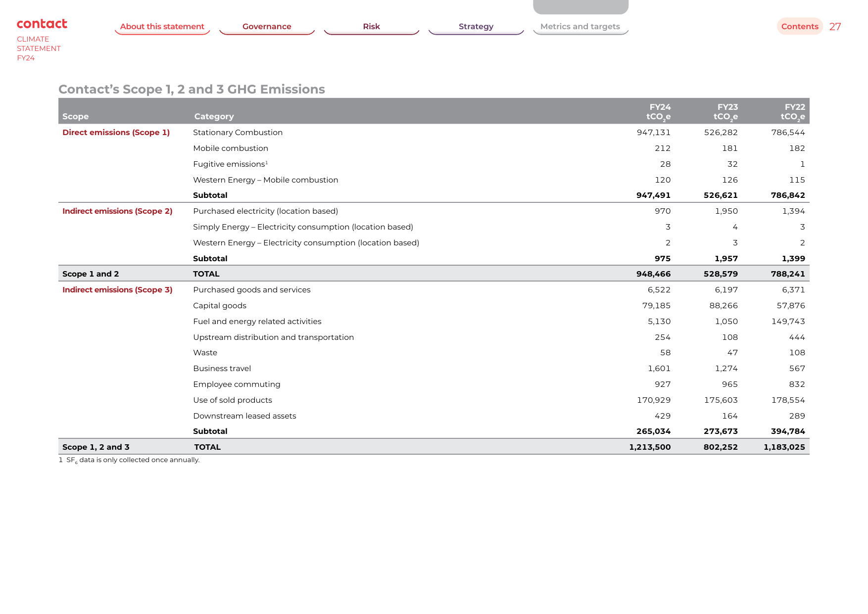Click the FY22 value 786,544
This screenshot has width=868, height=614.
(x=788, y=133)
